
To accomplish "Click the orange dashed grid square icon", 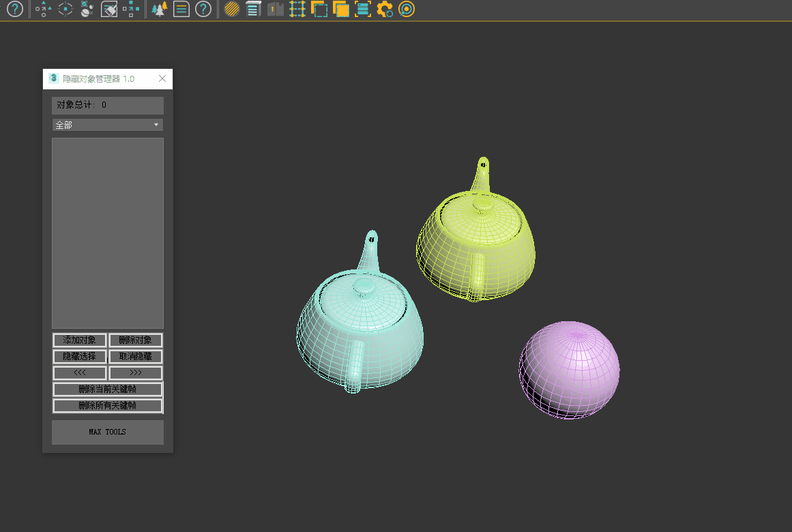I will click(297, 10).
